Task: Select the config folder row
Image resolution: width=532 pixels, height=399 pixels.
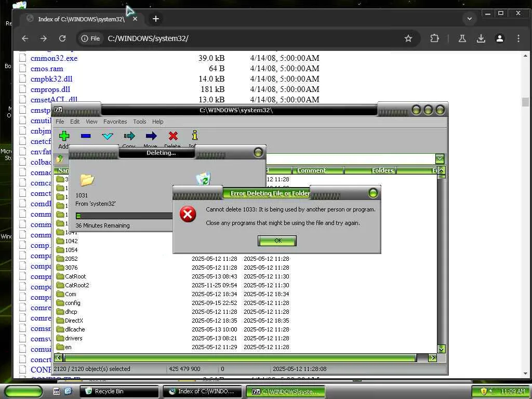Action: [x=246, y=303]
